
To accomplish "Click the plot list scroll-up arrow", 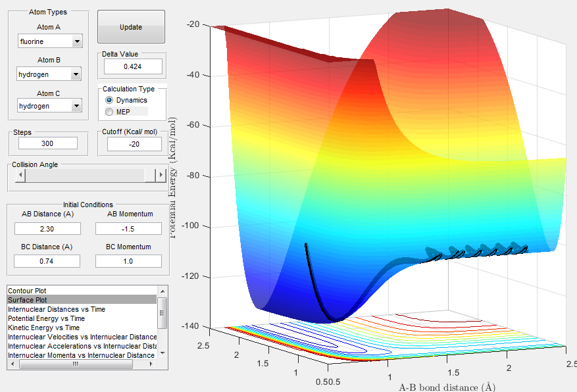I will pyautogui.click(x=163, y=291).
